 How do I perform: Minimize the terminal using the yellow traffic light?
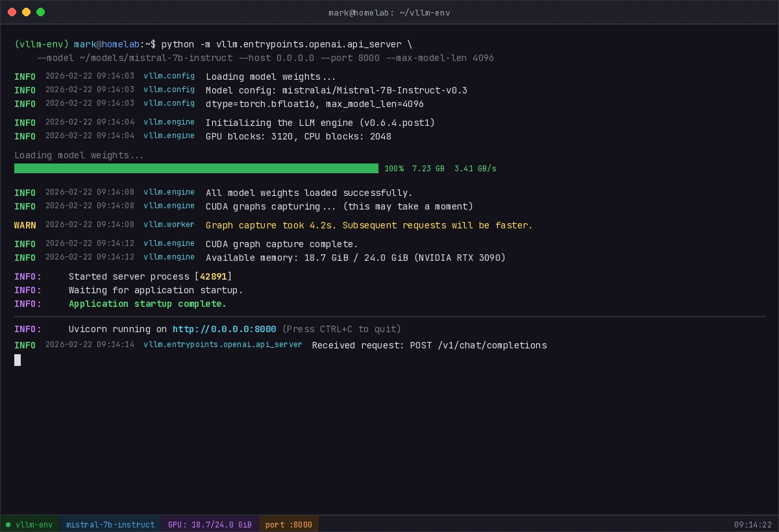tap(25, 11)
